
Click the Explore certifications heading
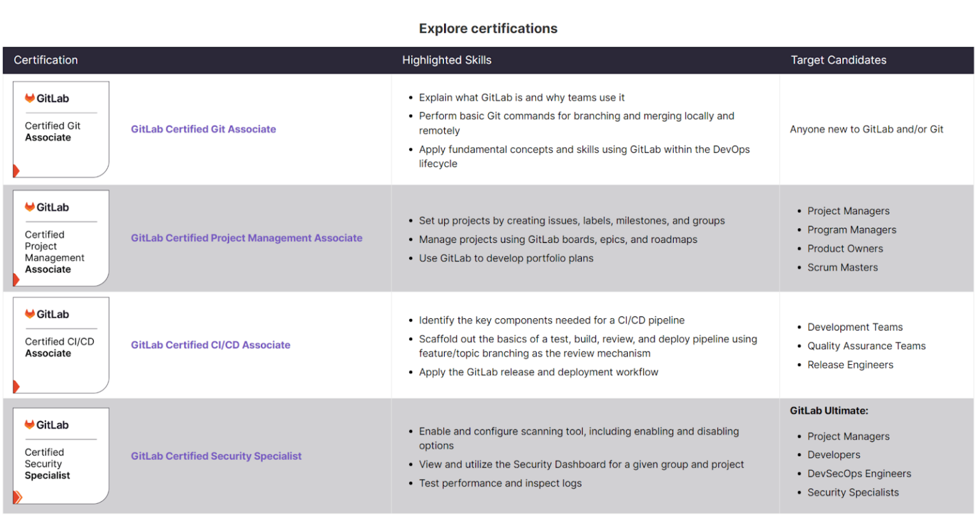(488, 29)
